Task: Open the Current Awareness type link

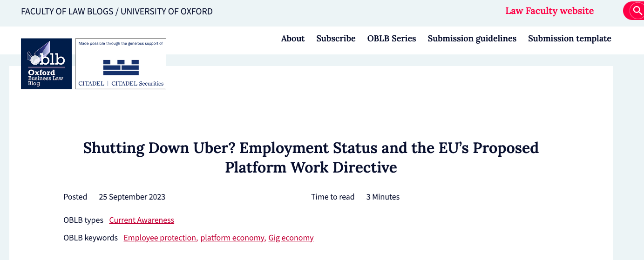Action: [142, 220]
